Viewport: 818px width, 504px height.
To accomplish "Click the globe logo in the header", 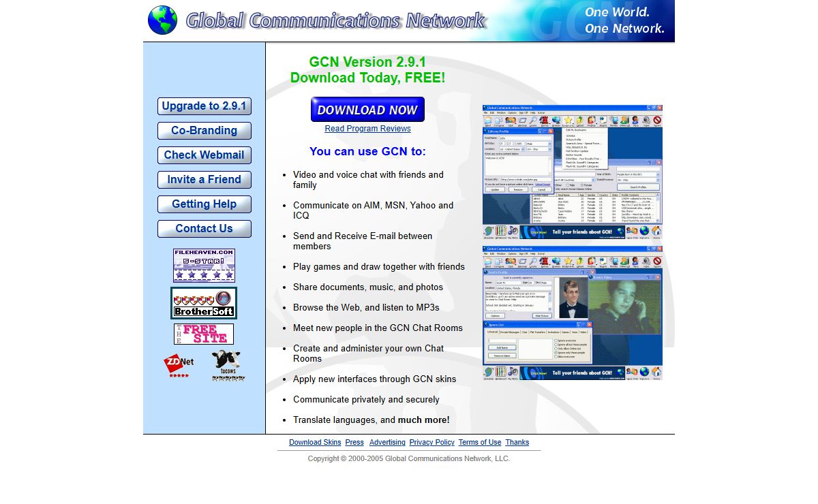I will click(x=162, y=20).
